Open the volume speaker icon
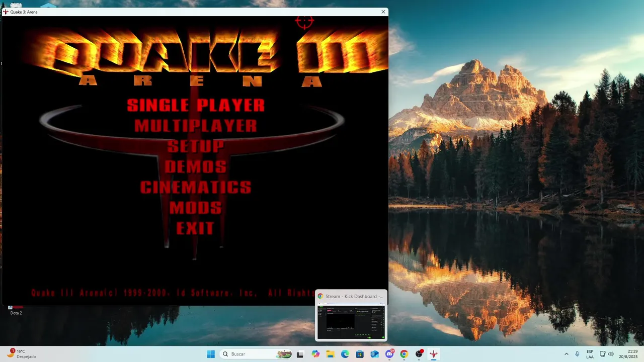Image resolution: width=644 pixels, height=362 pixels. [611, 354]
